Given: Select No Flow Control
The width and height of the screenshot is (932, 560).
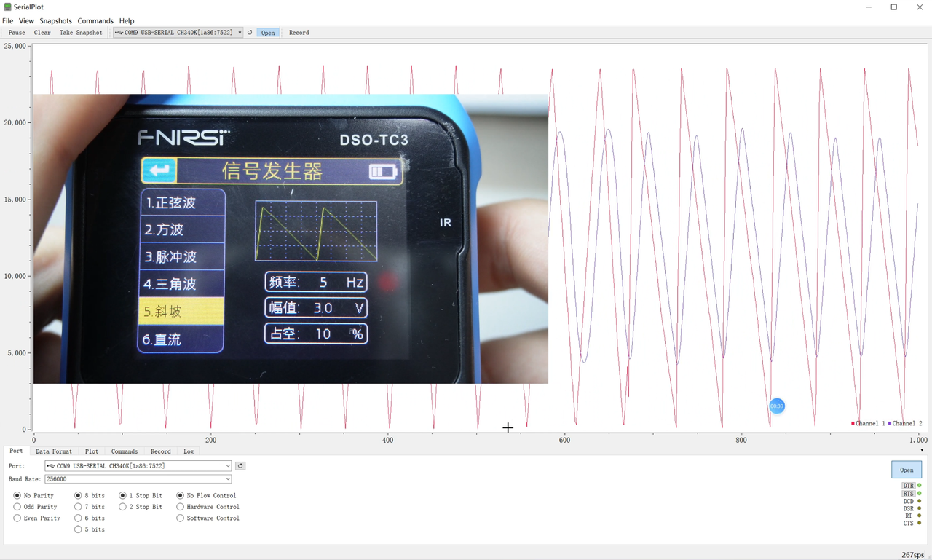Looking at the screenshot, I should (206, 496).
